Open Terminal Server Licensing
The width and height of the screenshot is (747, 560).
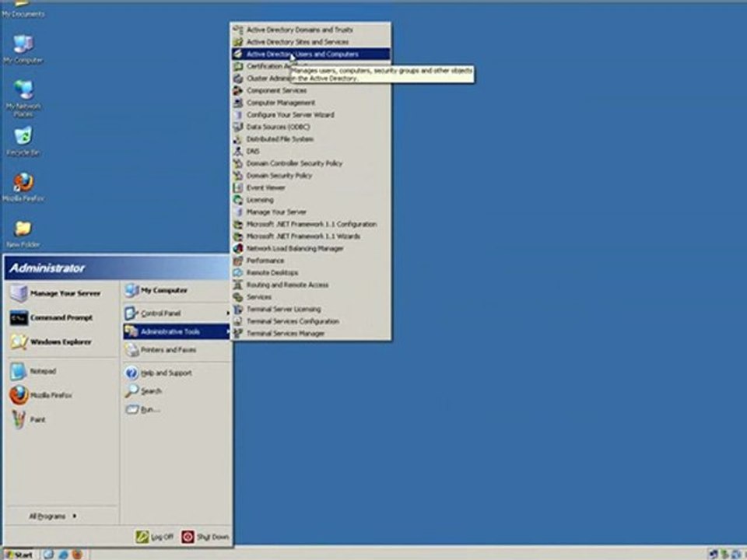[x=310, y=309]
